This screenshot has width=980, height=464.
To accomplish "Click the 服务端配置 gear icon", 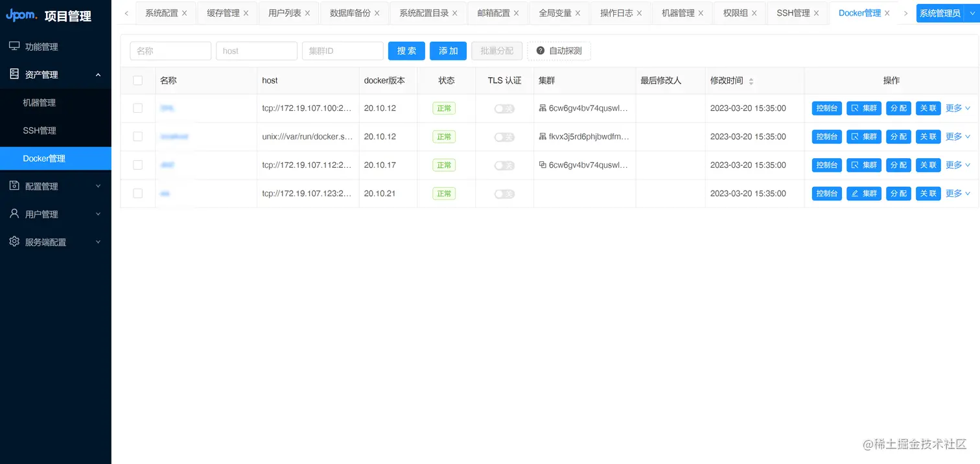I will point(14,242).
